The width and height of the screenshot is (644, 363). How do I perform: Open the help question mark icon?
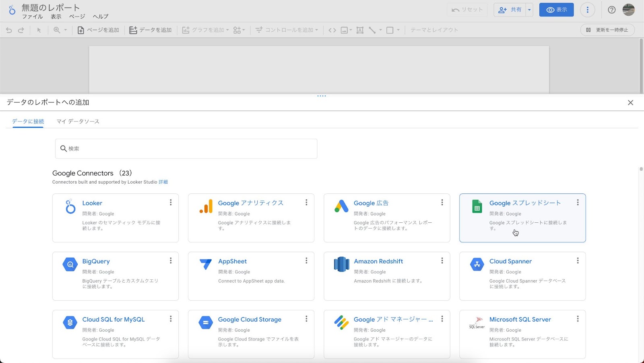(611, 10)
